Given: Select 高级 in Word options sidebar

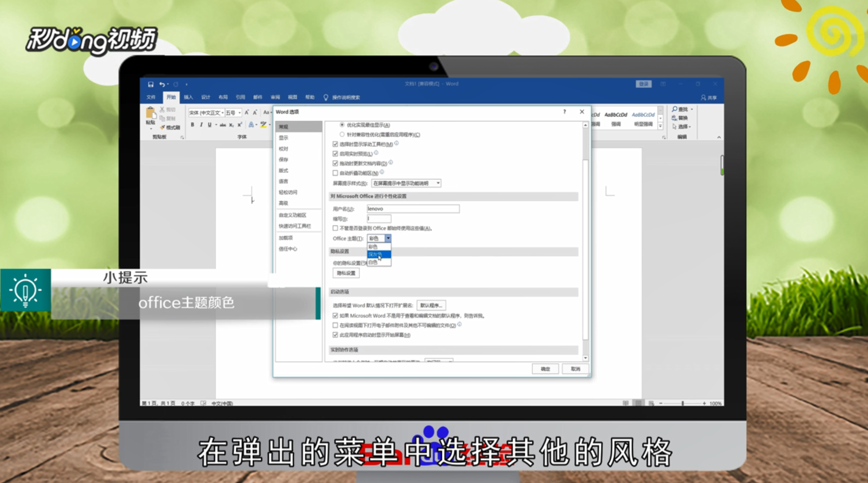Looking at the screenshot, I should [299, 203].
